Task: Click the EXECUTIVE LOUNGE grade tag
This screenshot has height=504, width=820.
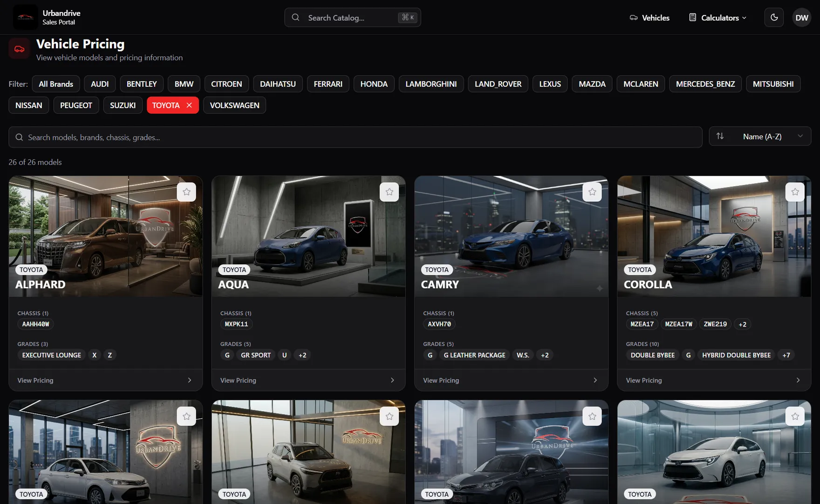Action: [52, 355]
